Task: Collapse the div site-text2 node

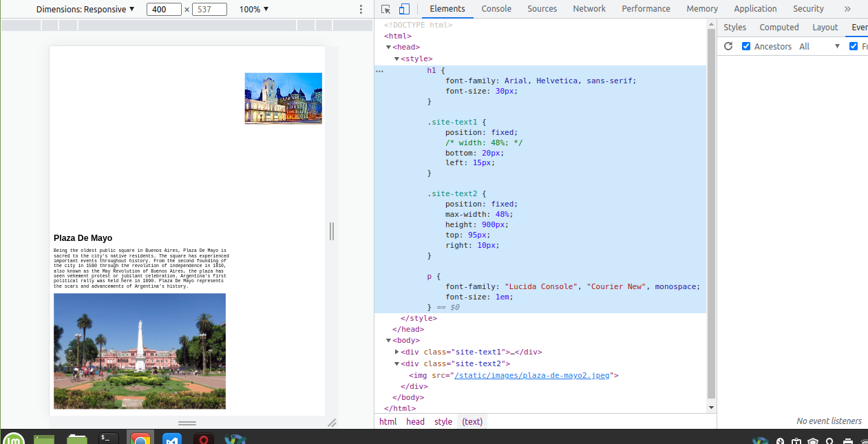Action: (x=396, y=363)
